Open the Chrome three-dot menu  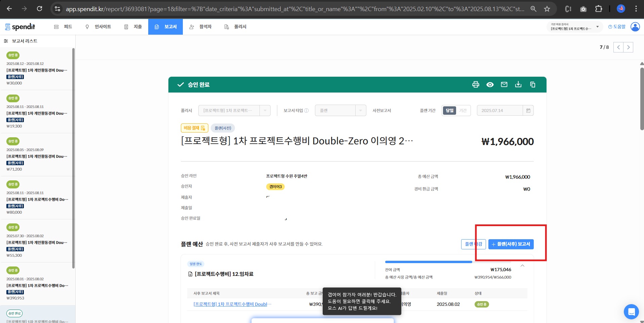point(636,9)
